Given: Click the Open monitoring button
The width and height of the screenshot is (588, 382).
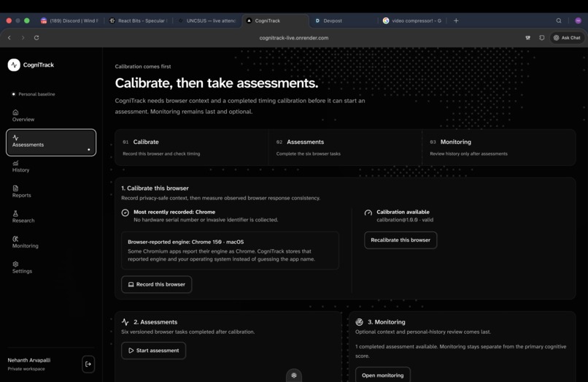Looking at the screenshot, I should click(x=382, y=375).
